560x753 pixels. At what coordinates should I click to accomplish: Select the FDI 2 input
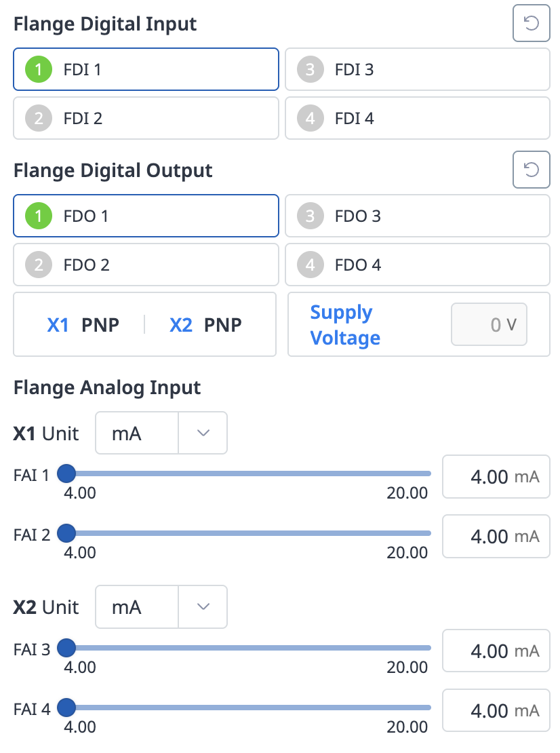click(x=146, y=118)
